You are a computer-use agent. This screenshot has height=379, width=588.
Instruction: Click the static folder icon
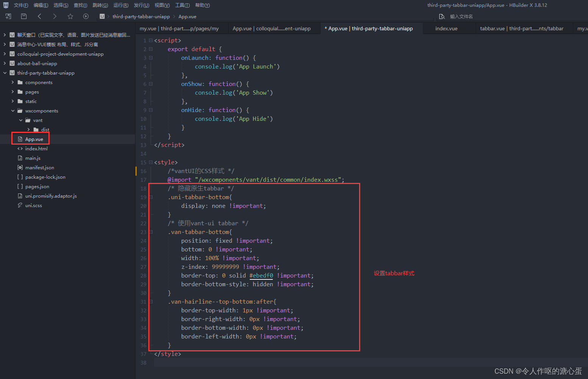click(20, 101)
